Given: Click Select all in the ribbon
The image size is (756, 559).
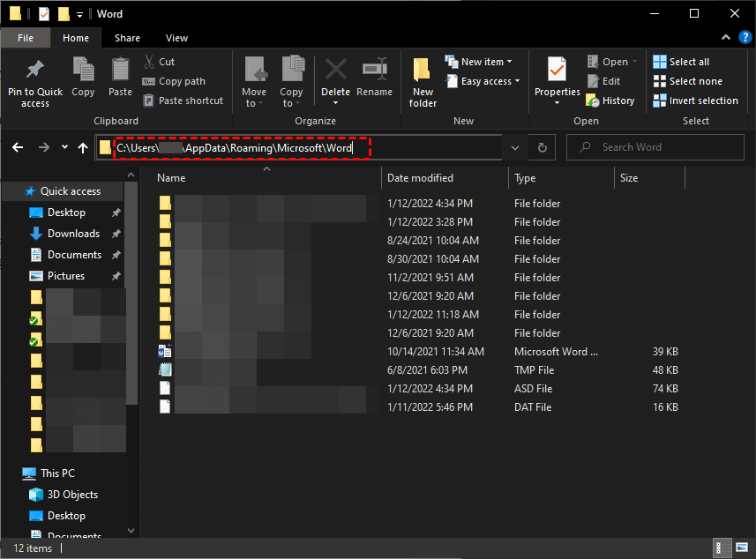Looking at the screenshot, I should [x=681, y=62].
